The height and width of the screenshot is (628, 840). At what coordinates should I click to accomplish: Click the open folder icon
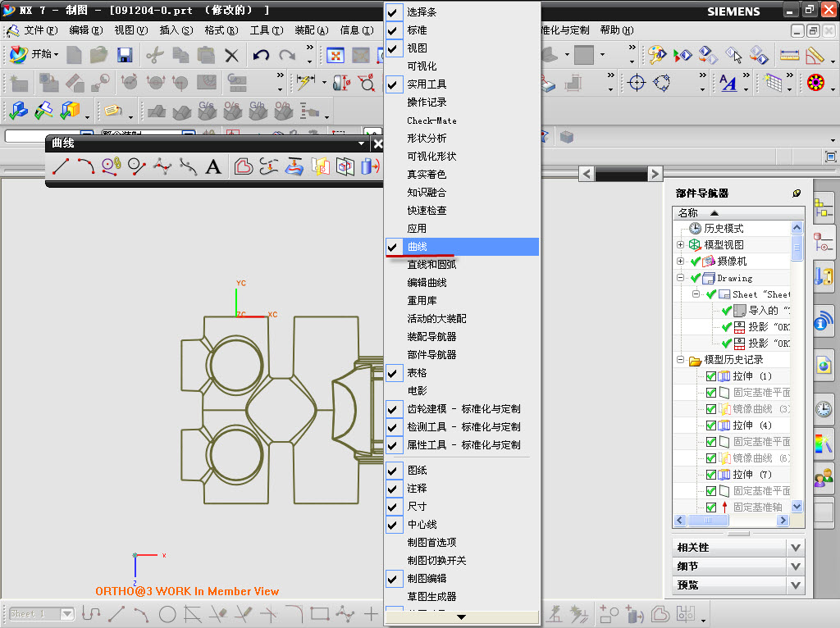[x=99, y=55]
